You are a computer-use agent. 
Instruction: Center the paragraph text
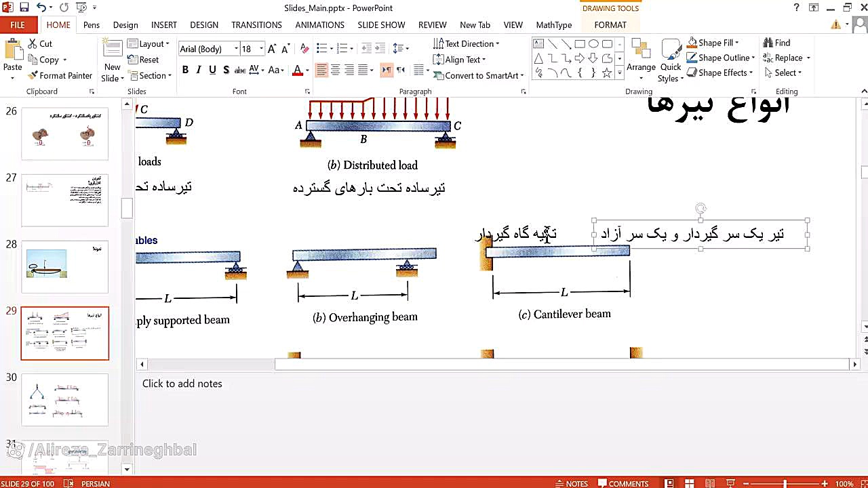click(335, 70)
